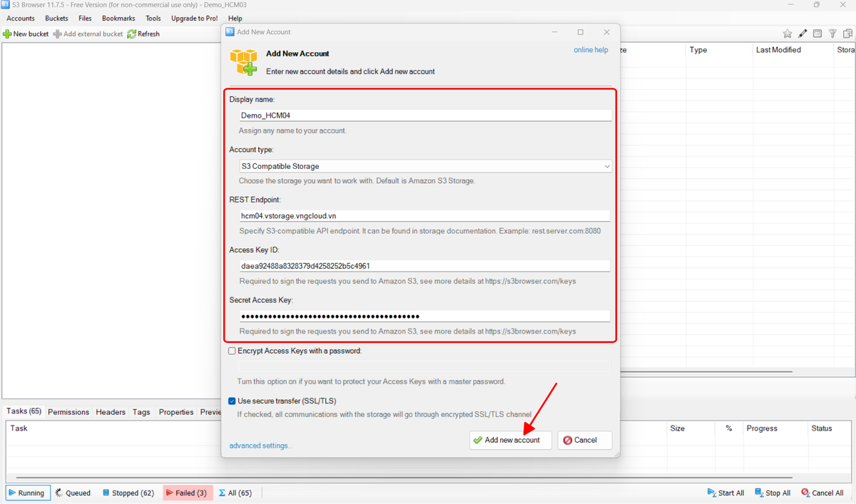Image resolution: width=856 pixels, height=504 pixels.
Task: Uncheck Use secure transfer (SSL/TLS)
Action: click(232, 401)
